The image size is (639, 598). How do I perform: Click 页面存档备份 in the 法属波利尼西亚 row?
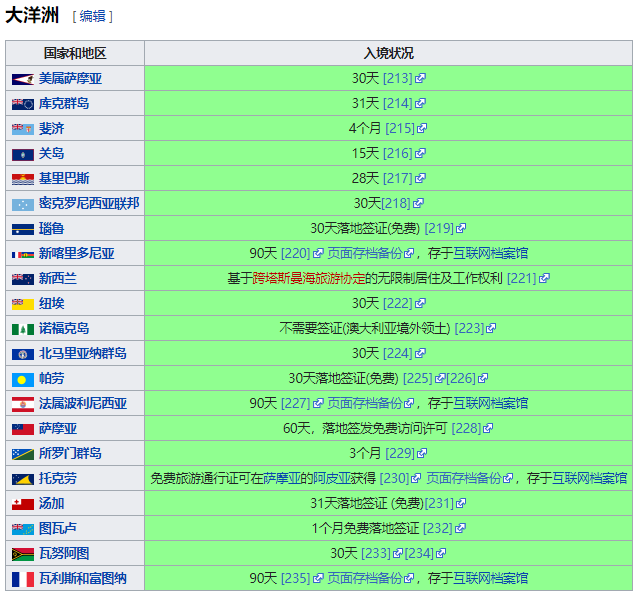[x=370, y=403]
